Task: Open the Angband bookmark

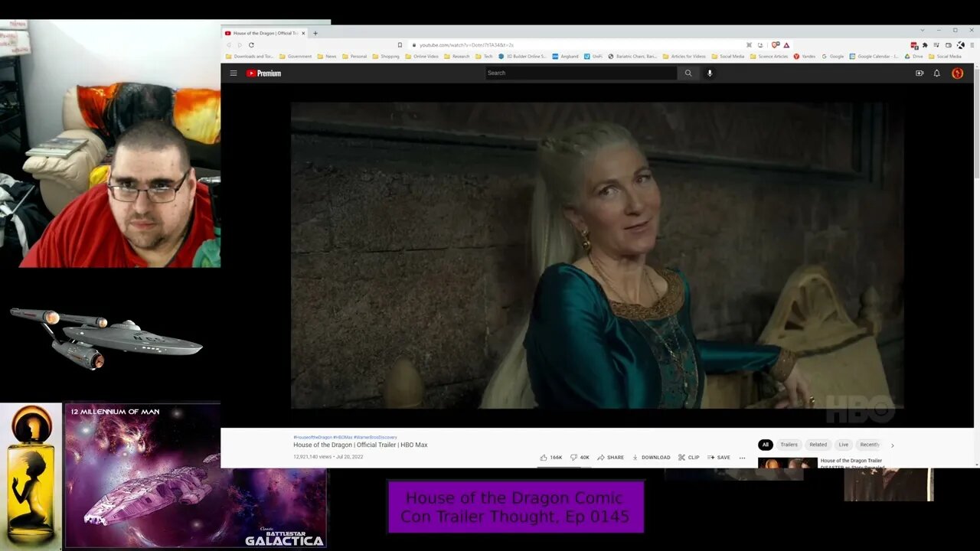Action: (566, 57)
